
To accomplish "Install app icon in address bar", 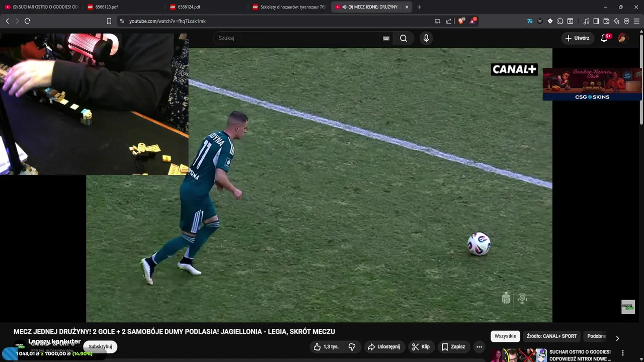I will [x=437, y=21].
